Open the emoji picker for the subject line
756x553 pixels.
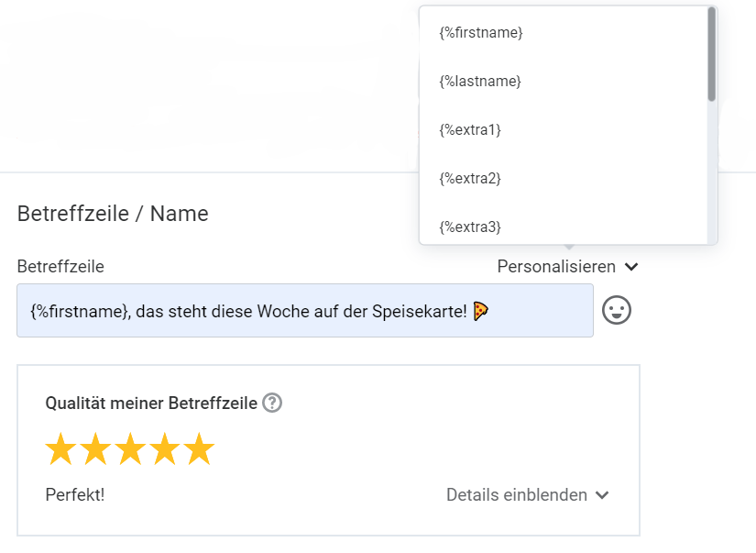pos(617,311)
